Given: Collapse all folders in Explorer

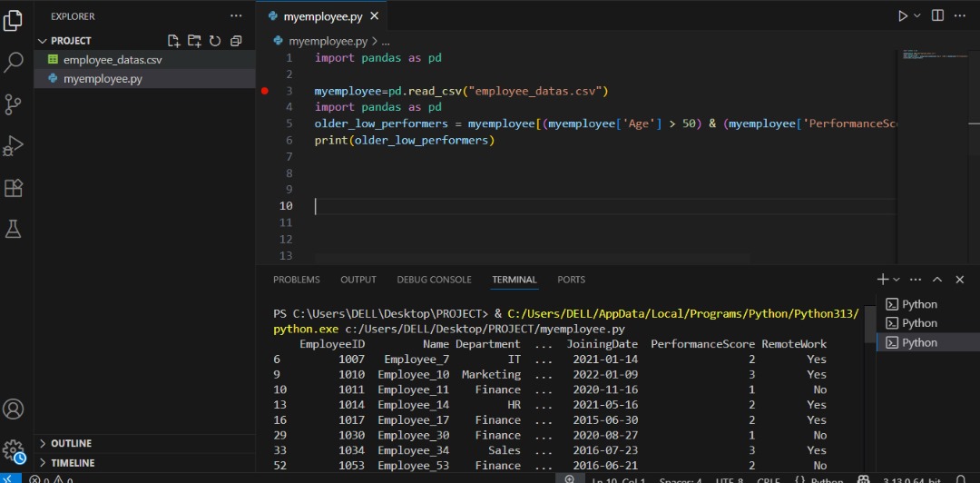Looking at the screenshot, I should pyautogui.click(x=236, y=41).
